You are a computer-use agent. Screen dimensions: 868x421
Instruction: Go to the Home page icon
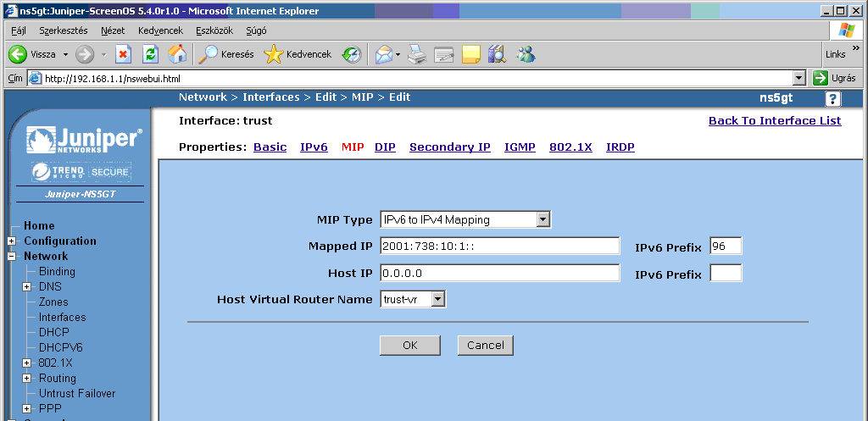(177, 54)
